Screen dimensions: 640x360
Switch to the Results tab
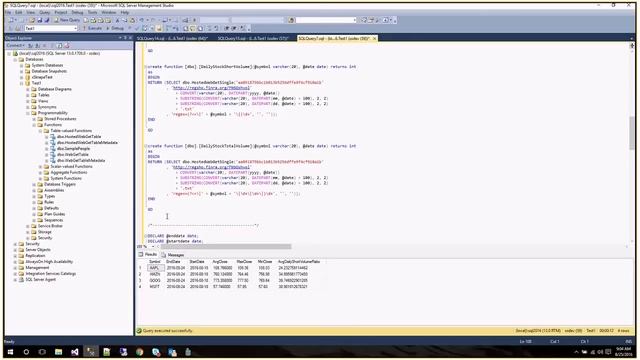148,254
